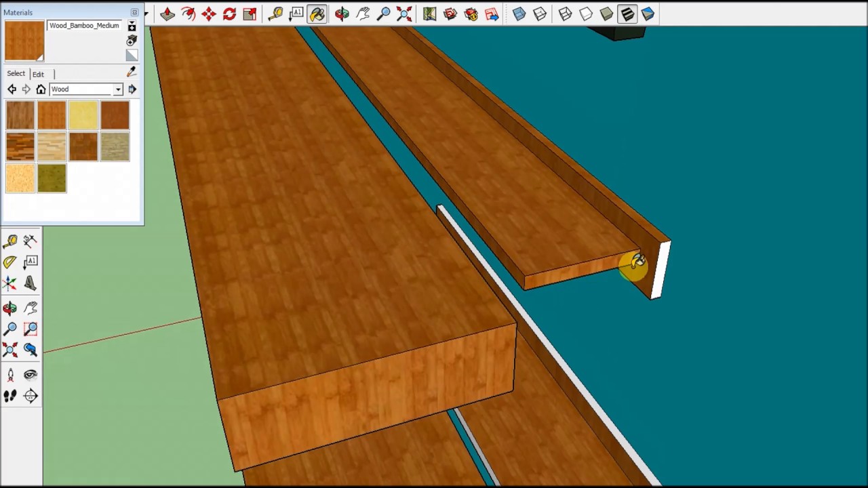Toggle the secondary selection pane display
Viewport: 868px width, 488px height.
(x=132, y=26)
